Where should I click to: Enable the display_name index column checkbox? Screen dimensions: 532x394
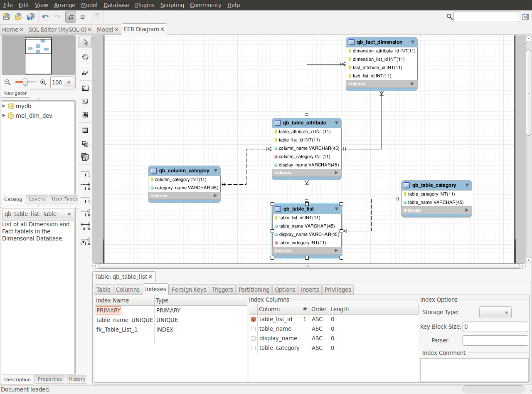tap(253, 338)
